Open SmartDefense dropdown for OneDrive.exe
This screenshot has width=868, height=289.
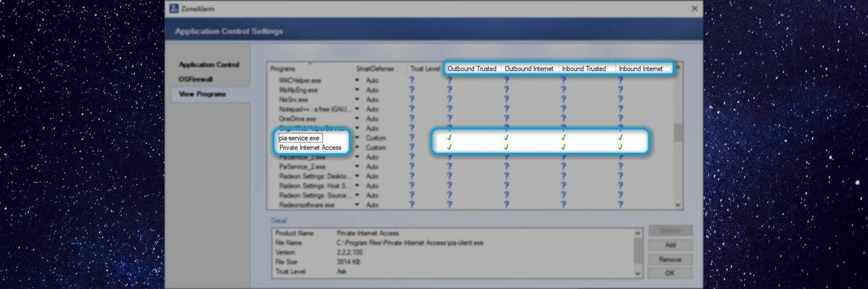358,118
